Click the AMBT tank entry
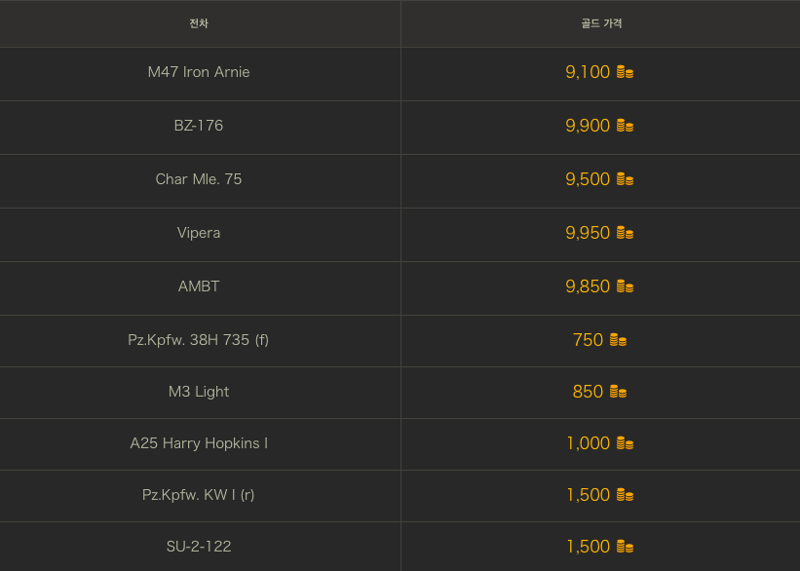800x571 pixels. (x=198, y=286)
